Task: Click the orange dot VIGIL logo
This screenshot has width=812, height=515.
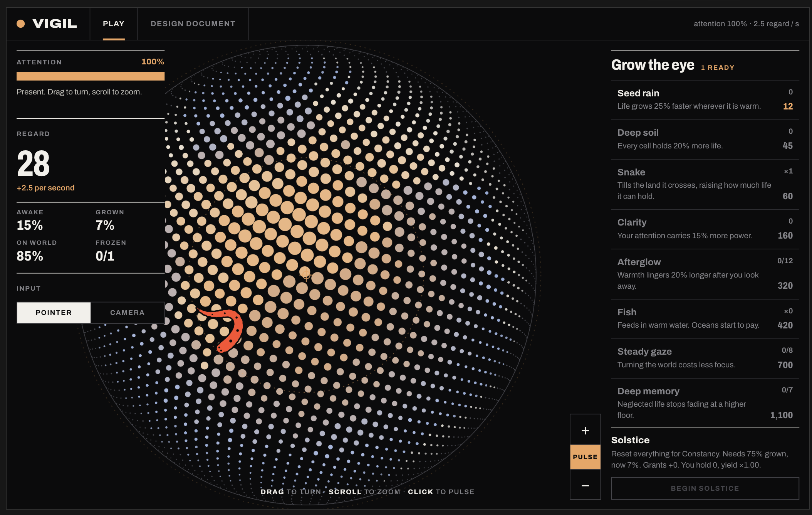Action: [21, 24]
